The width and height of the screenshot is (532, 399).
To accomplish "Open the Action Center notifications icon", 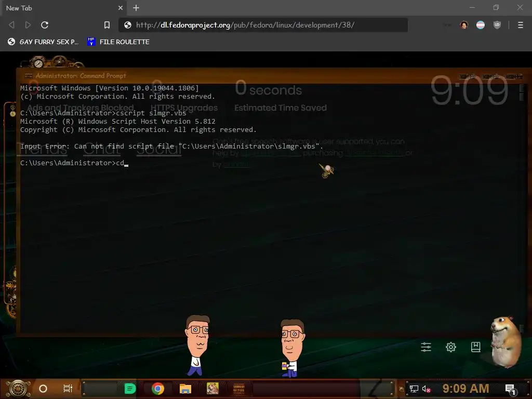I will (x=511, y=389).
